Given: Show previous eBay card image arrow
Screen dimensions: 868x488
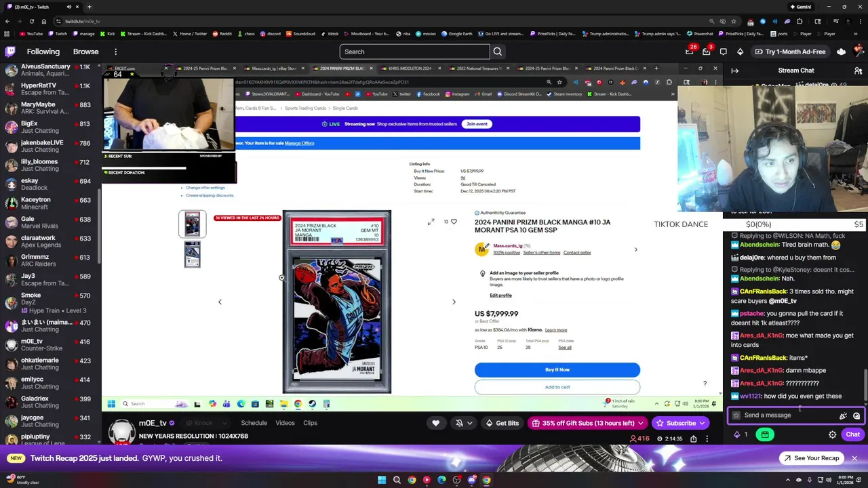Looking at the screenshot, I should point(220,302).
